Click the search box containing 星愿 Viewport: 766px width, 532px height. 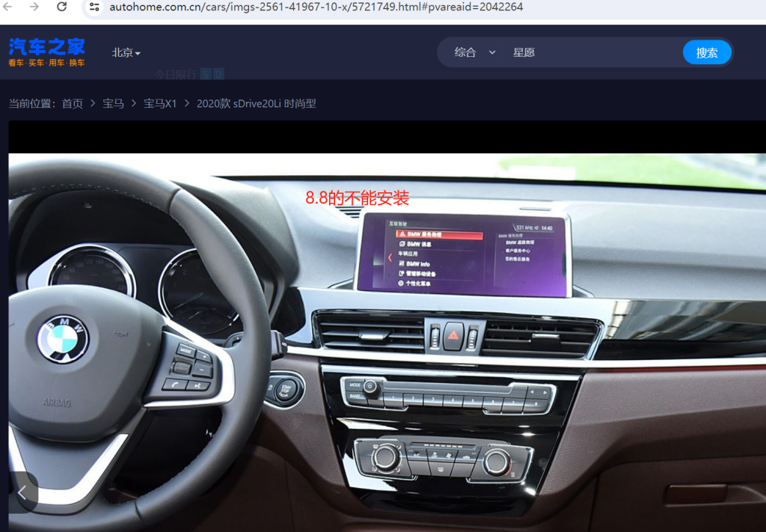593,52
